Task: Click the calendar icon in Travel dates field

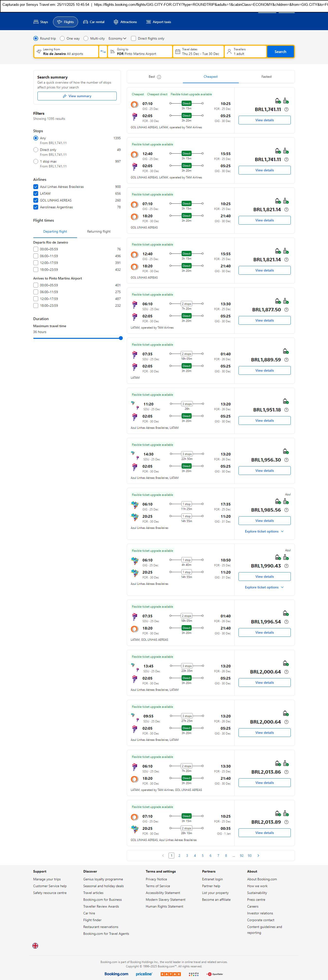Action: [x=177, y=52]
